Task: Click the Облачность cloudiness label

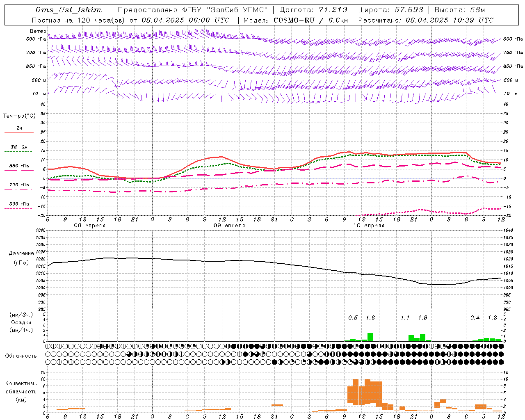Action: click(21, 356)
